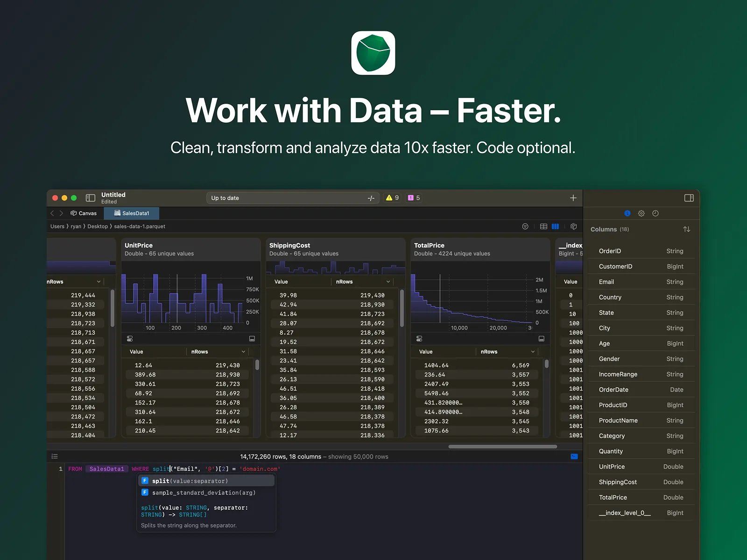Click the blue console icon beside row count
This screenshot has height=560, width=747.
[574, 456]
